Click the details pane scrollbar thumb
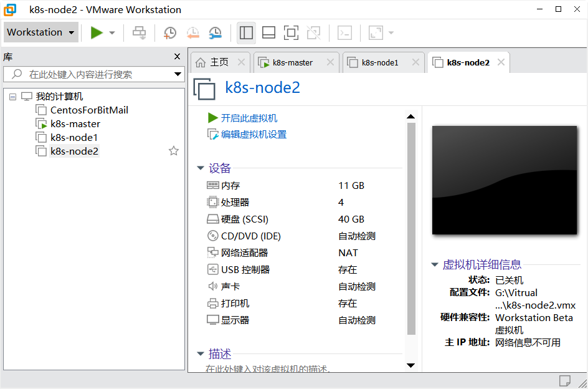The height and width of the screenshot is (389, 588). pyautogui.click(x=411, y=228)
